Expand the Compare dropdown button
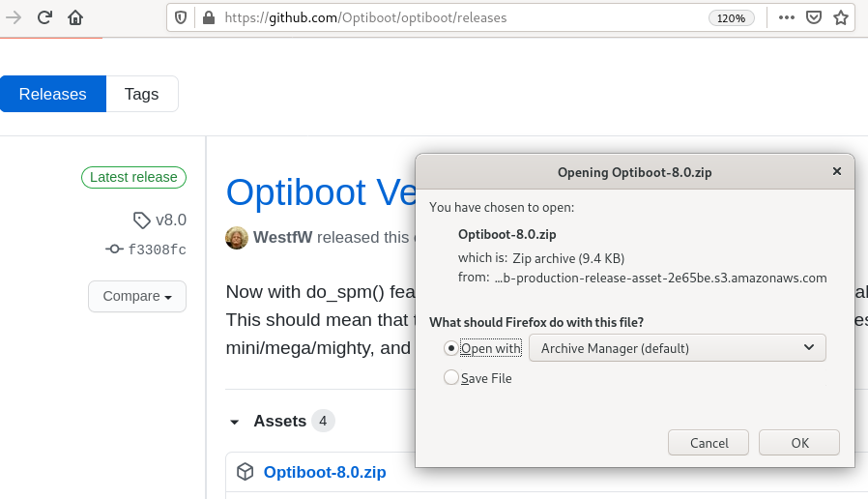The height and width of the screenshot is (499, 868). pyautogui.click(x=137, y=296)
